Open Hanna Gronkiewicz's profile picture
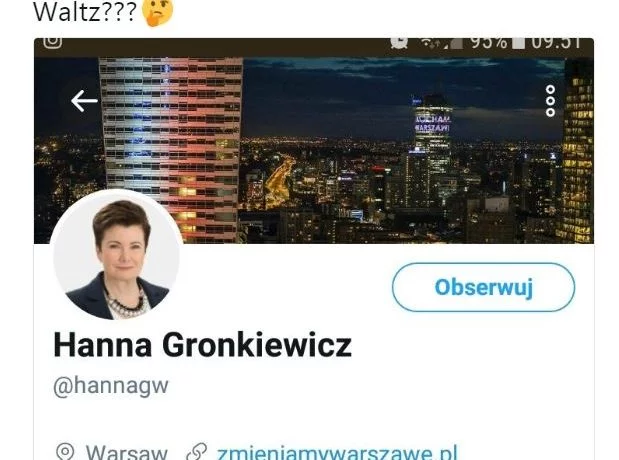Screen dimensions: 619x460 click(116, 255)
